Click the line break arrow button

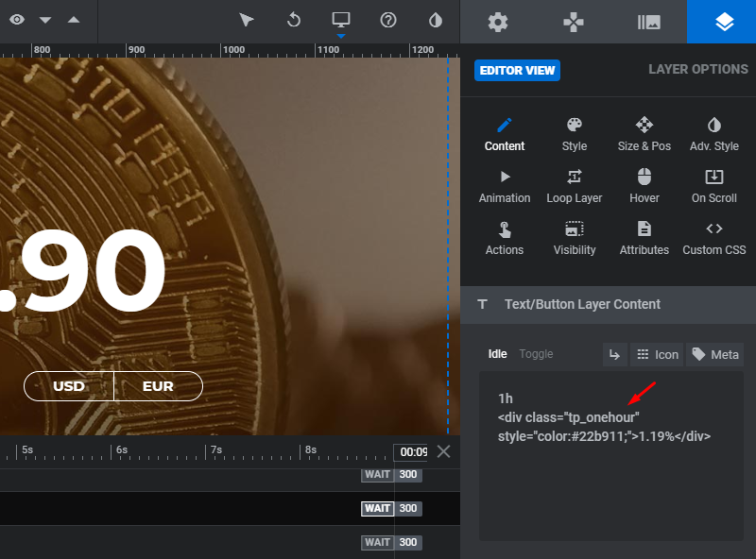[x=615, y=355]
